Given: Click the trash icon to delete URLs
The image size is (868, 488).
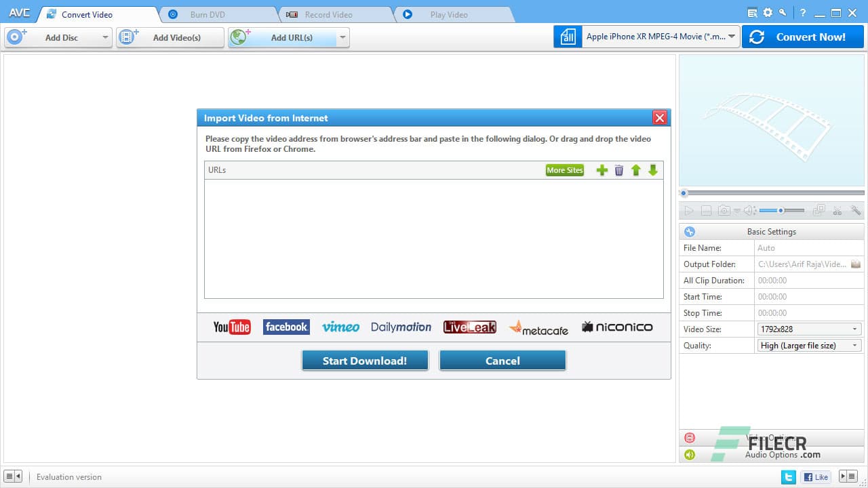Looking at the screenshot, I should pyautogui.click(x=619, y=170).
